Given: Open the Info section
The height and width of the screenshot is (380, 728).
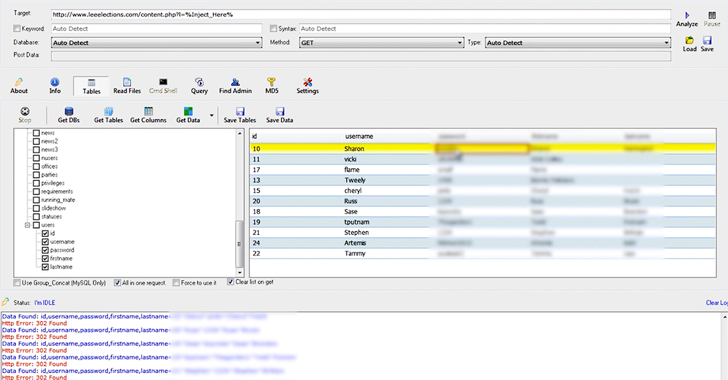Looking at the screenshot, I should [55, 86].
